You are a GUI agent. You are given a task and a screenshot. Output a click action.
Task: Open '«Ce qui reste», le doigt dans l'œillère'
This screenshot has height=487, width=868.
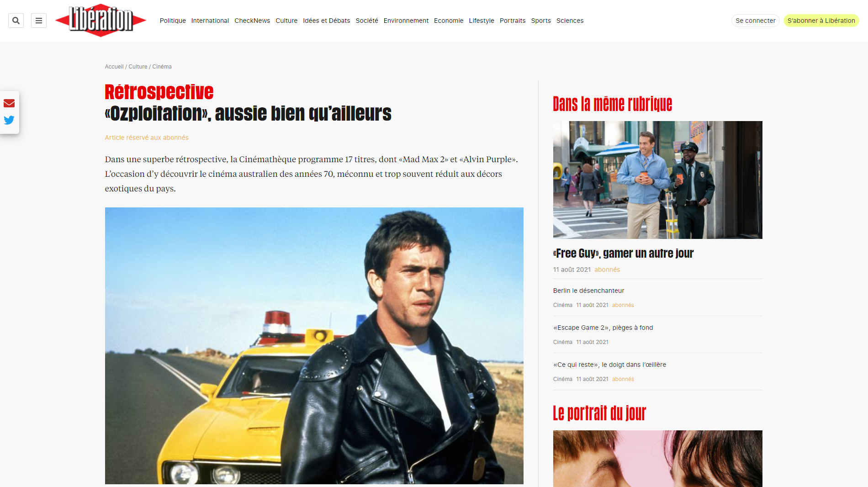point(609,365)
